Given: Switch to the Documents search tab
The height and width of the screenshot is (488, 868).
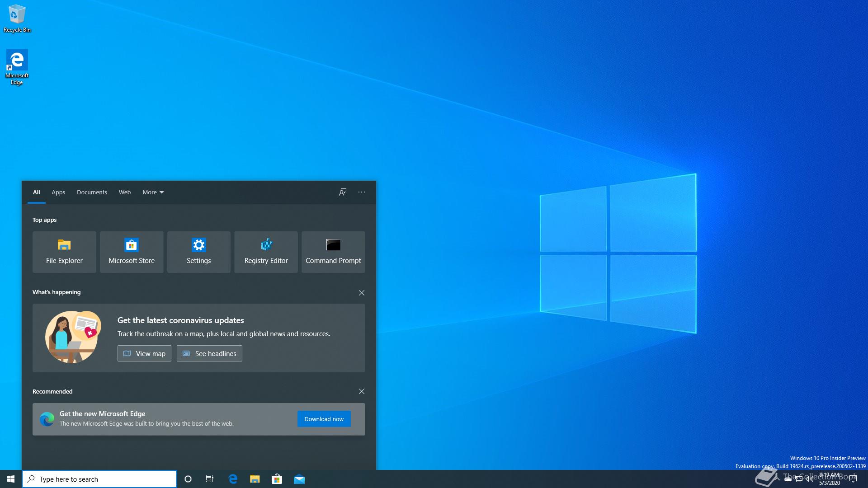Looking at the screenshot, I should click(x=92, y=192).
